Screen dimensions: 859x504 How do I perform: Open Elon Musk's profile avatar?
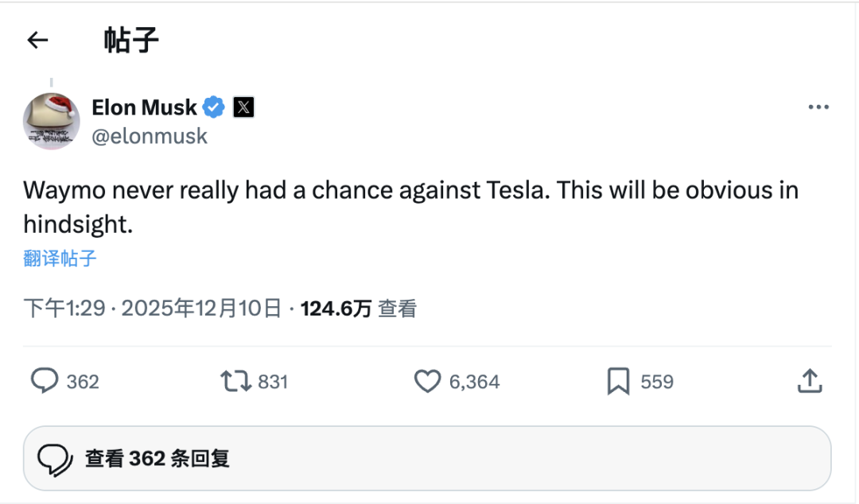coord(51,120)
